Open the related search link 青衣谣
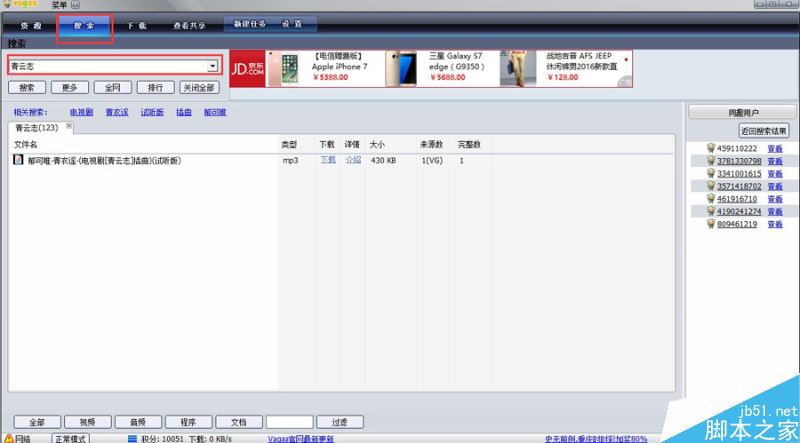Screen dimensions: 800x443 [117, 112]
